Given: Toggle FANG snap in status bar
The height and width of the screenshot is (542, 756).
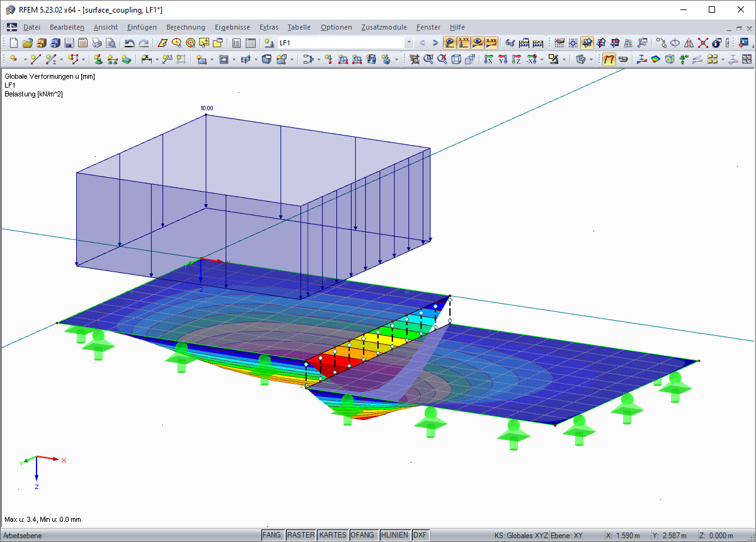Looking at the screenshot, I should point(272,535).
